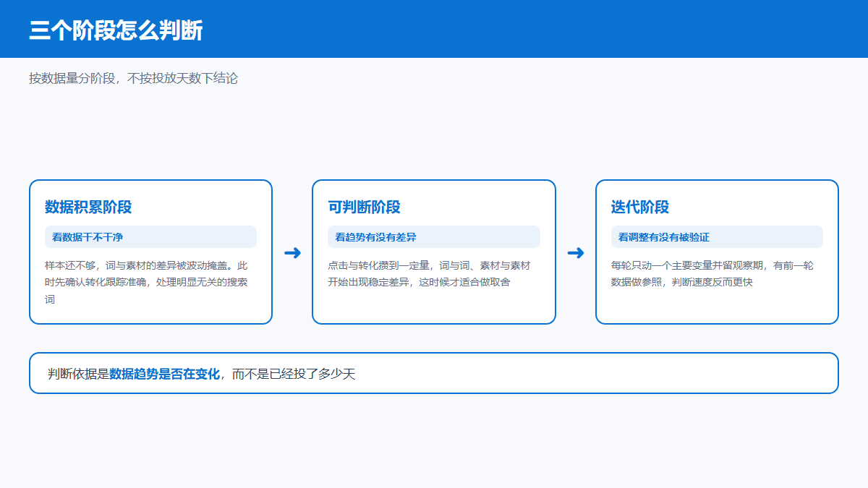The image size is (868, 488).
Task: Click text 而不是已经投了多少天
Action: pos(294,374)
